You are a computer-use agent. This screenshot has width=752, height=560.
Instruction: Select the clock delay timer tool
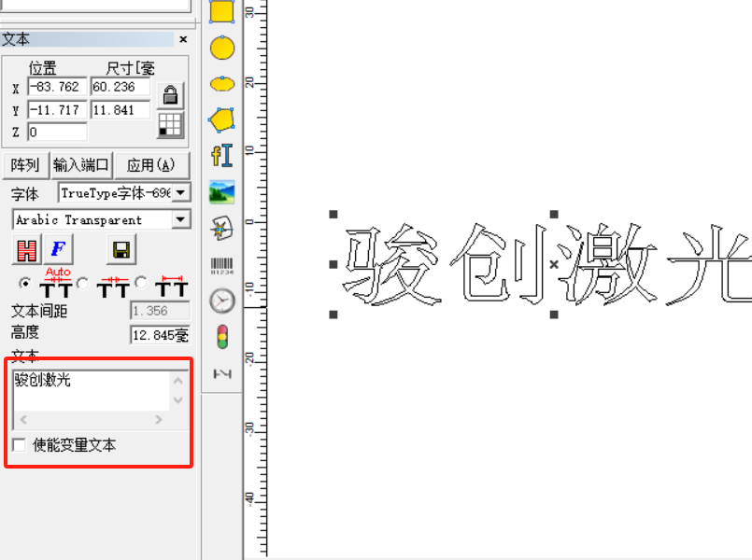[x=222, y=301]
